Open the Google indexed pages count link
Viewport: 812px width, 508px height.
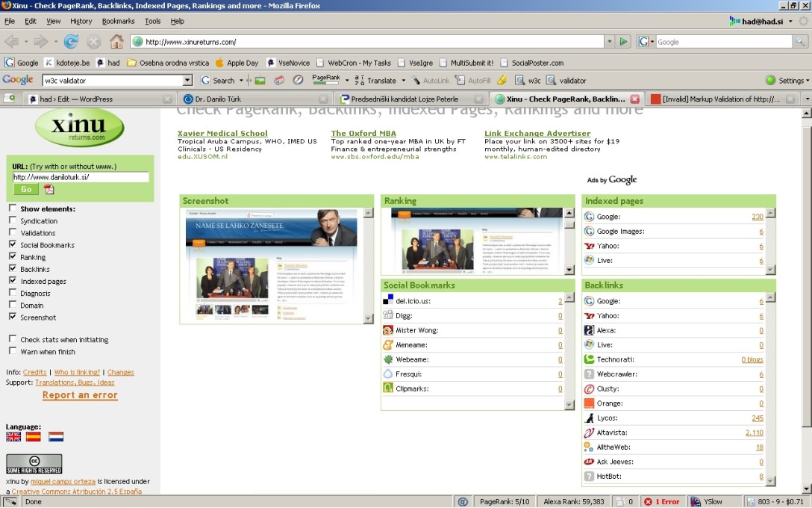pos(758,217)
